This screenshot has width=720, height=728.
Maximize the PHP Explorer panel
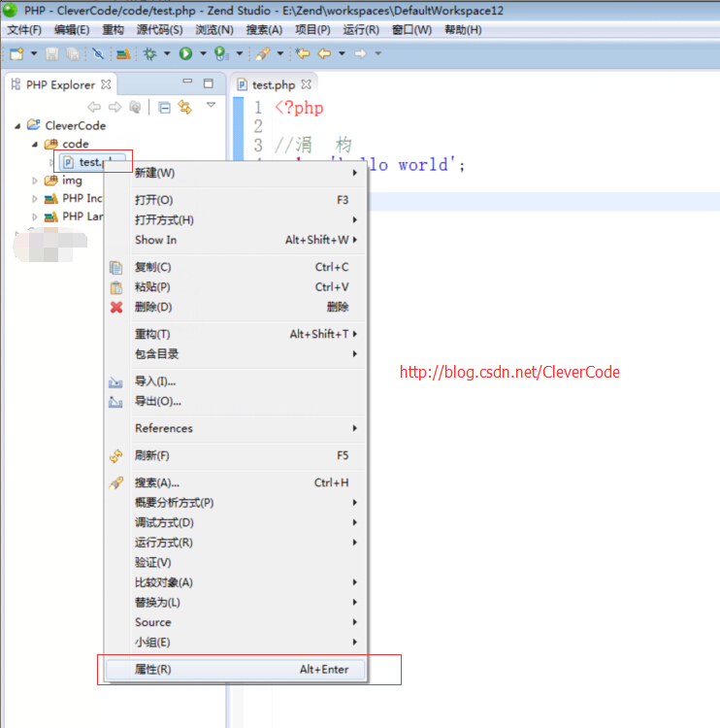[209, 83]
